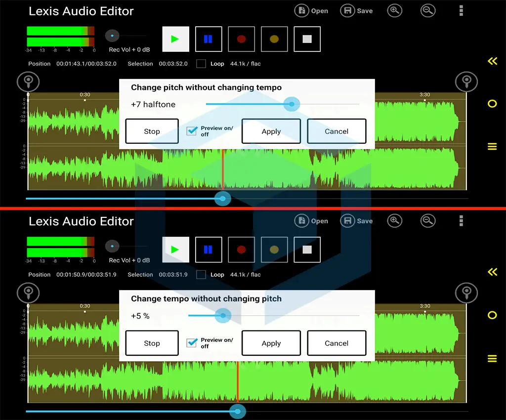This screenshot has height=420, width=506.
Task: Tap the yellow double-chevron back icon, bottom editor
Action: [x=492, y=272]
